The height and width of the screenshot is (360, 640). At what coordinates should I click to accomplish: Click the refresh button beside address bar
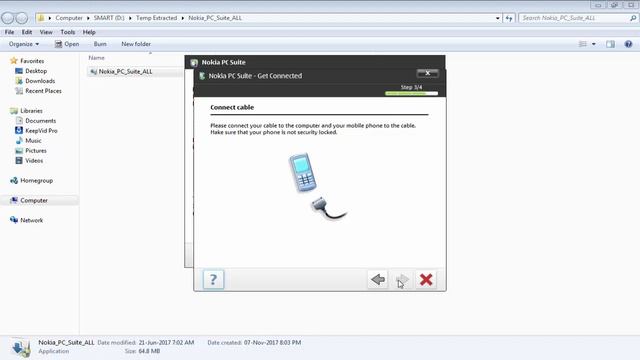click(x=509, y=18)
